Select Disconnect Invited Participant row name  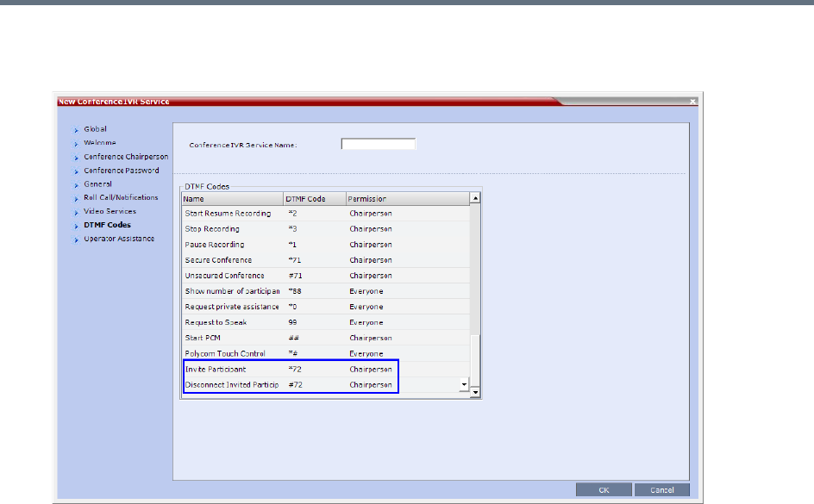[232, 385]
